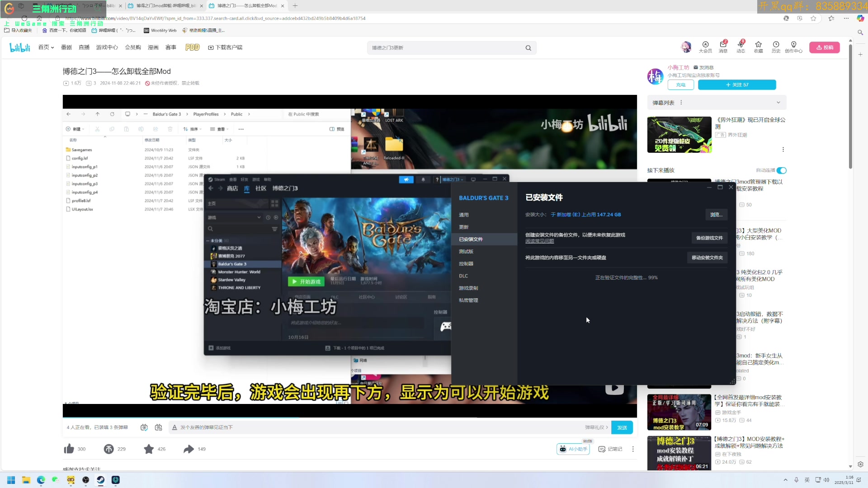868x488 pixels.
Task: Open the 创作中心 creator center icon
Action: (x=793, y=47)
